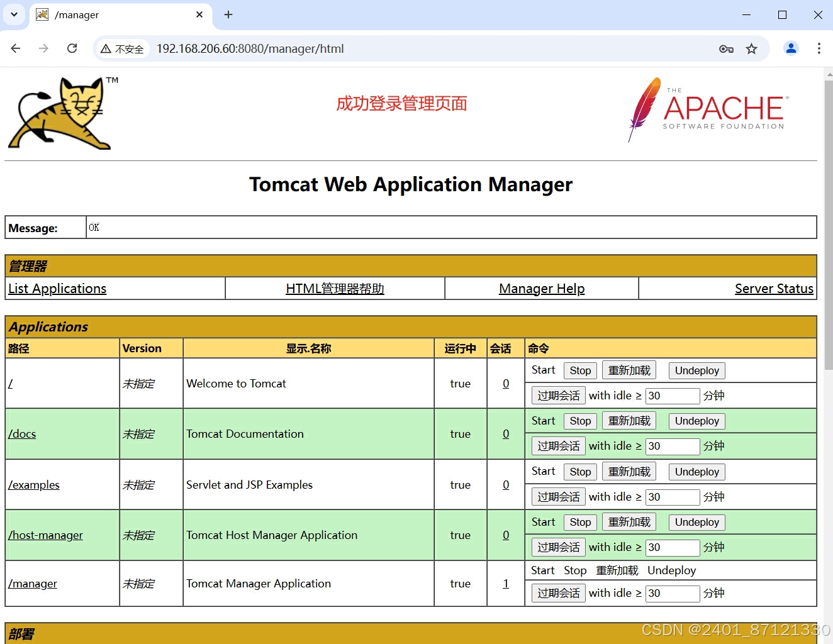This screenshot has width=833, height=644.
Task: Bookmark this page with the star icon
Action: 751,49
